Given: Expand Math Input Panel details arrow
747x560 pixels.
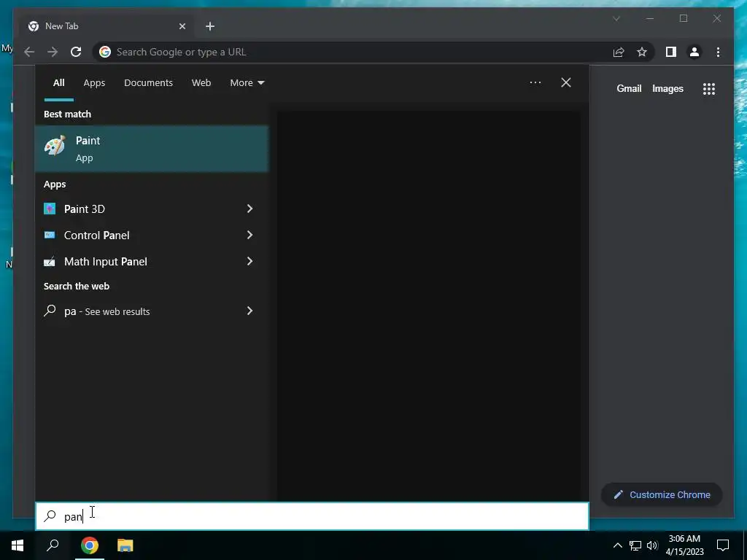Looking at the screenshot, I should (x=249, y=262).
